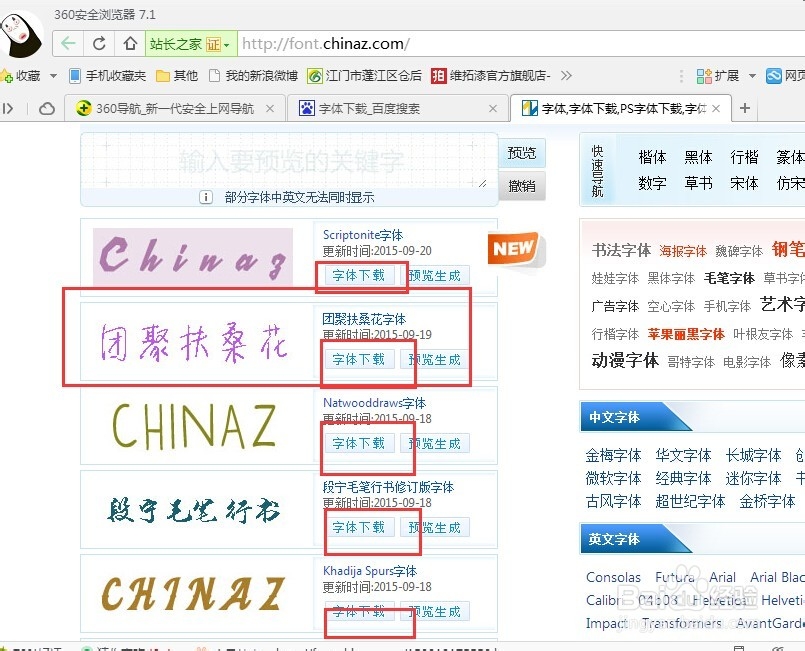Screen dimensions: 805x651
Task: Go to the home page via house icon
Action: pos(130,44)
